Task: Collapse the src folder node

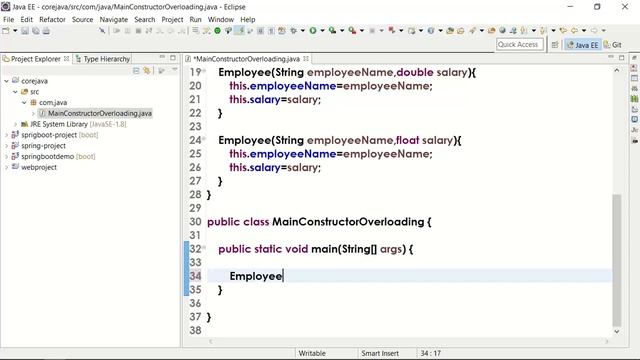Action: click(16, 92)
